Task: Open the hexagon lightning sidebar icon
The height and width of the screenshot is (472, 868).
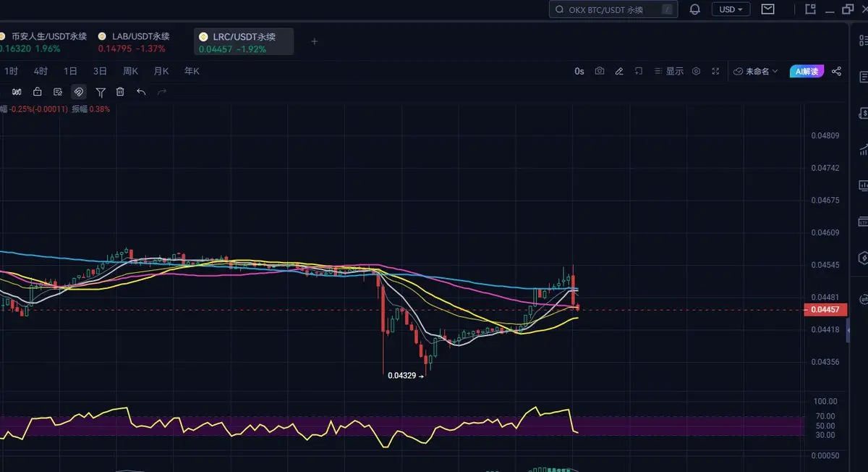Action: (x=863, y=258)
